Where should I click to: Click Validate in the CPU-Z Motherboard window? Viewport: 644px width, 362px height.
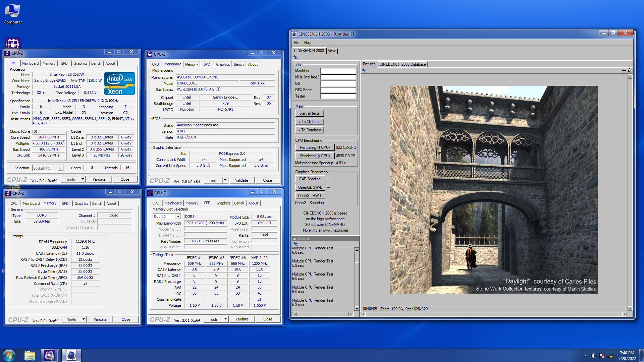(x=241, y=180)
